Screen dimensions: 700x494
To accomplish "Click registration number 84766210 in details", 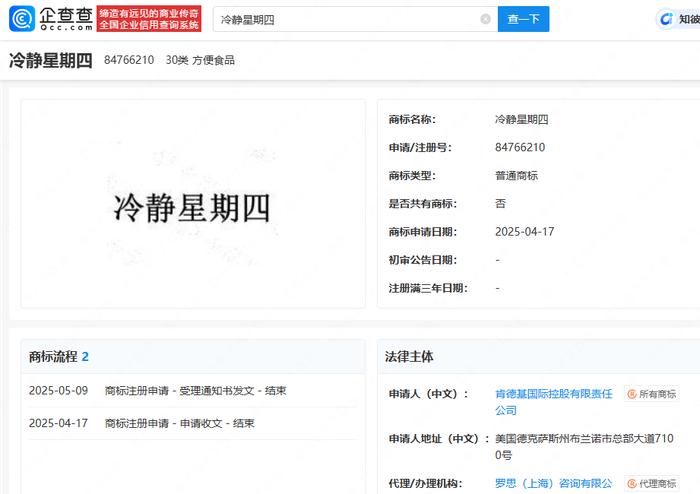I will tap(520, 147).
